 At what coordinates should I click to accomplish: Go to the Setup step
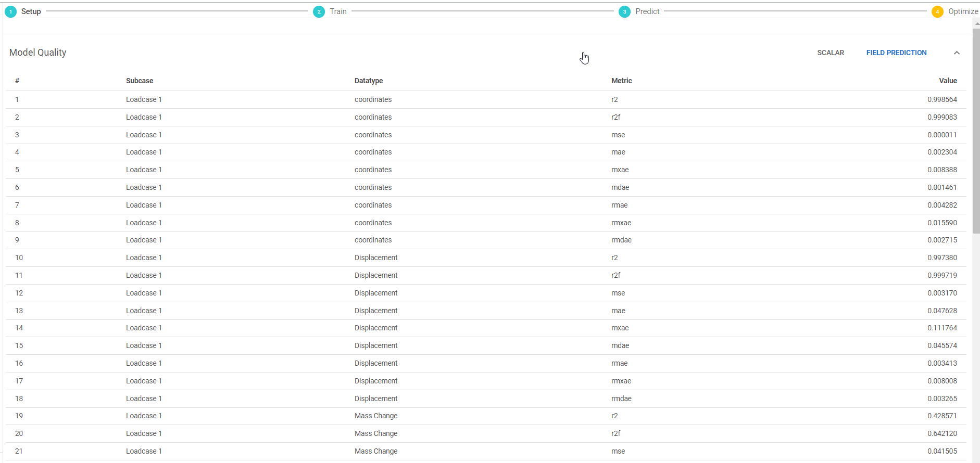pyautogui.click(x=31, y=11)
